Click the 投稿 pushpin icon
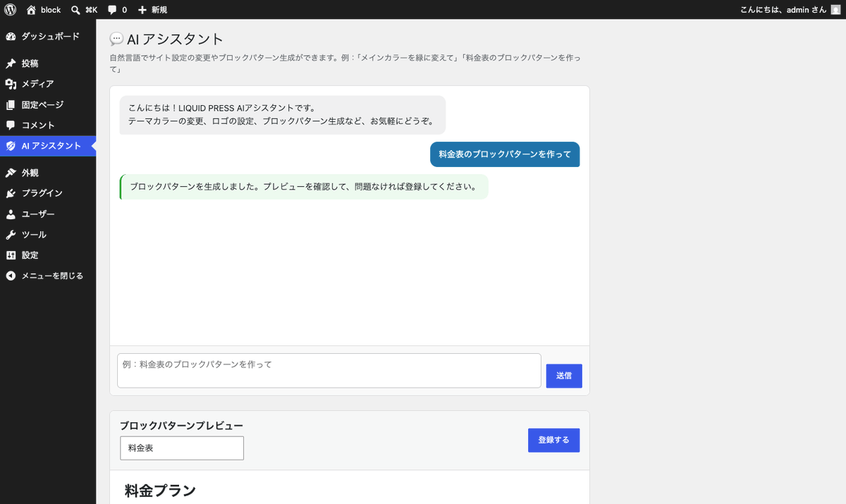The width and height of the screenshot is (846, 504). [11, 63]
